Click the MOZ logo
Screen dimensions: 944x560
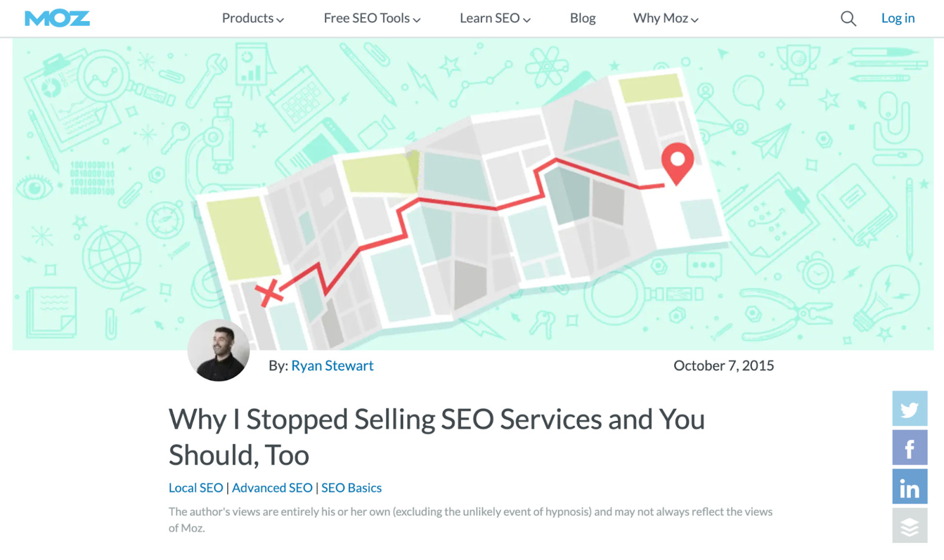(x=57, y=18)
